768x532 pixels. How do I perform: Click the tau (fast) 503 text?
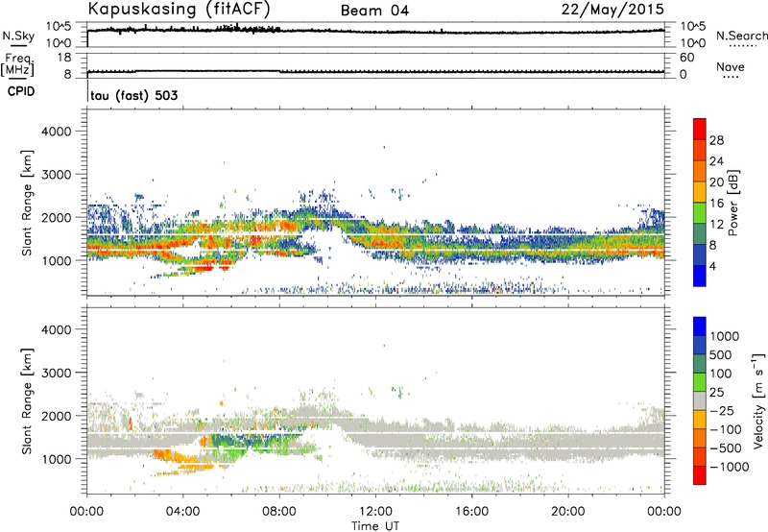click(x=133, y=95)
